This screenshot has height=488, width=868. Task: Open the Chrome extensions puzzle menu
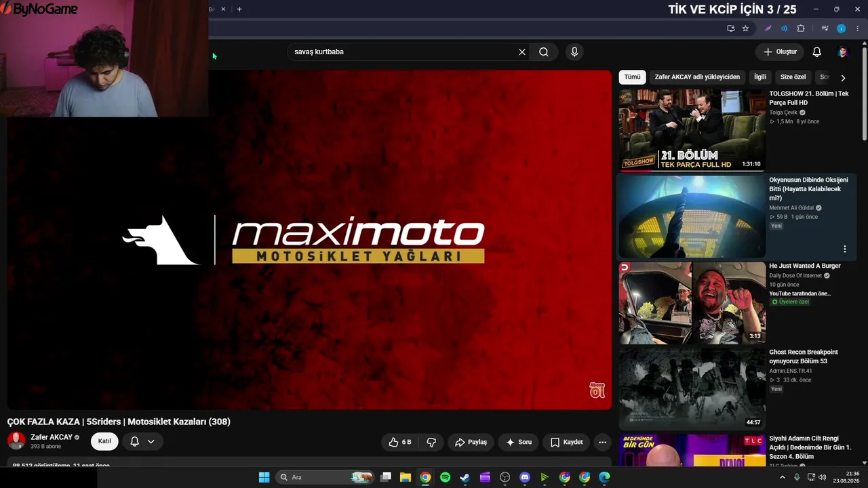pyautogui.click(x=801, y=28)
